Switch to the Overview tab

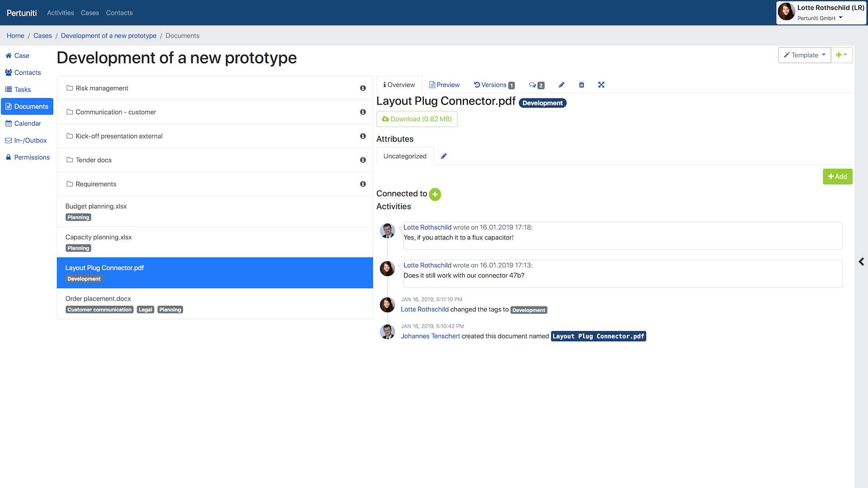tap(399, 85)
